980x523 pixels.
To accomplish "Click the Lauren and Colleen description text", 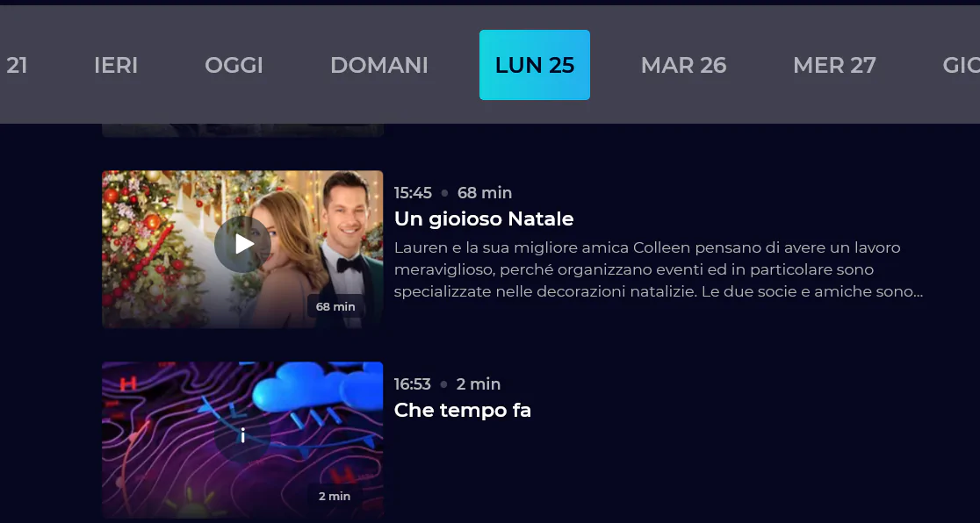I will coord(659,270).
